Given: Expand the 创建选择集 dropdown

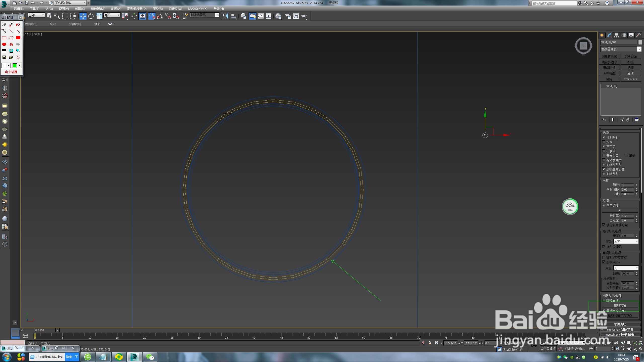Looking at the screenshot, I should [x=217, y=15].
